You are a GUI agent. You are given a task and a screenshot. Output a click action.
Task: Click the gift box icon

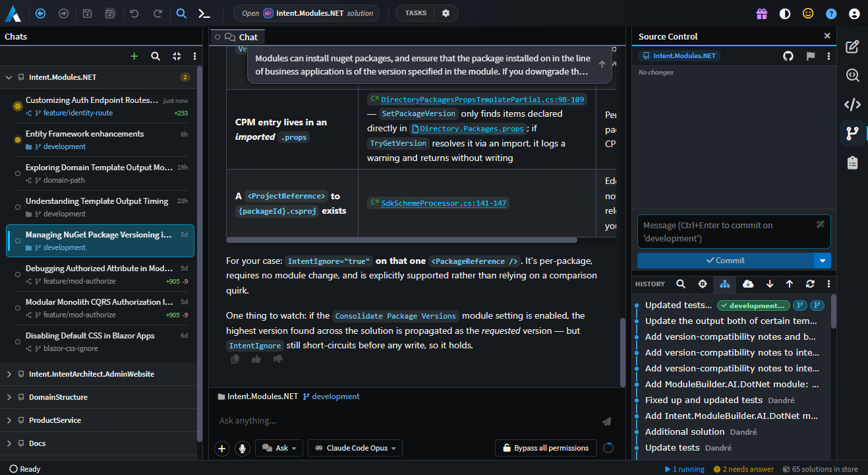click(x=762, y=13)
